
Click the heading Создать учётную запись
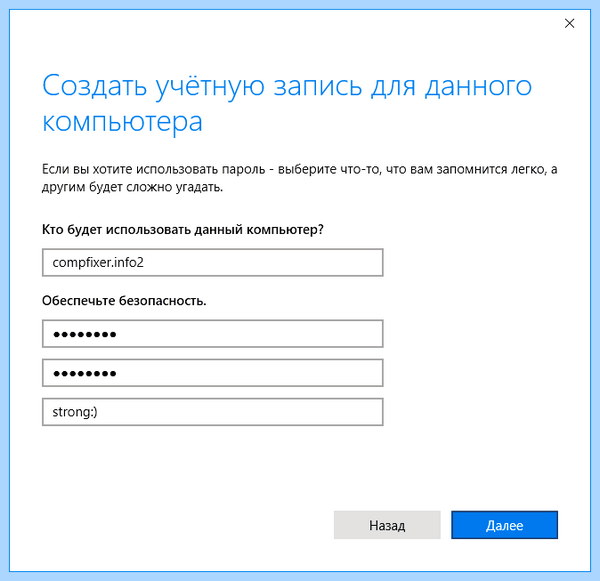(x=202, y=86)
